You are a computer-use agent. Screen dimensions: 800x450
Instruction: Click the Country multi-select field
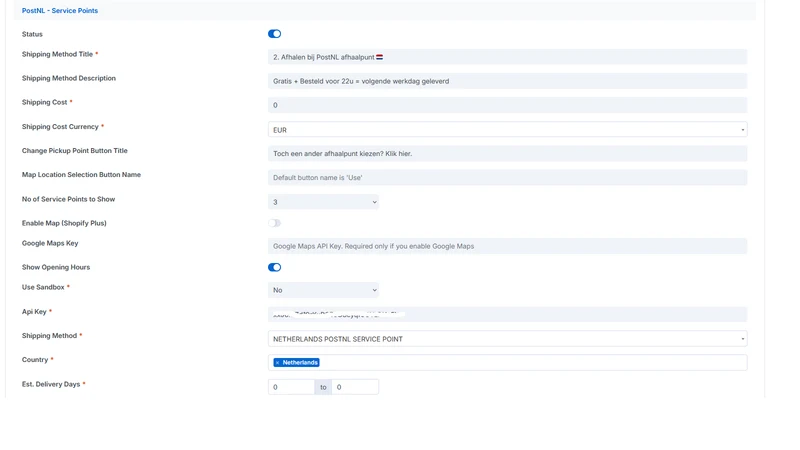point(507,362)
